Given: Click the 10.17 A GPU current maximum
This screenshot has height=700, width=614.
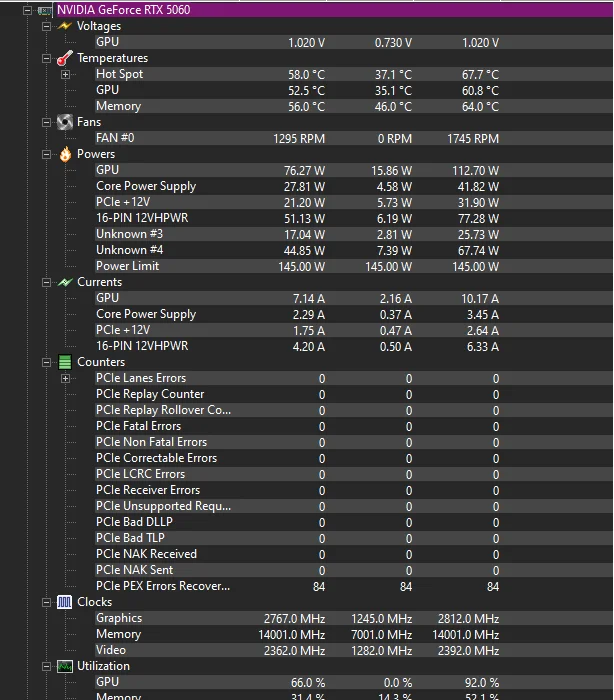Looking at the screenshot, I should pos(480,299).
